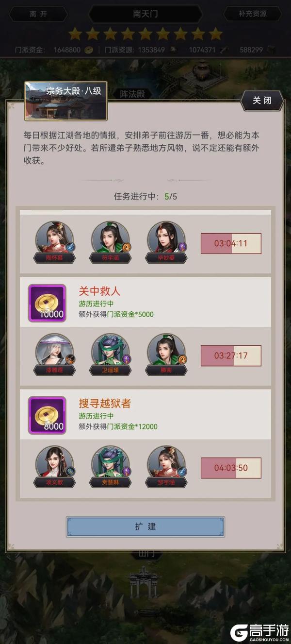
Task: Close the panel with 关闭 button
Action: (262, 101)
